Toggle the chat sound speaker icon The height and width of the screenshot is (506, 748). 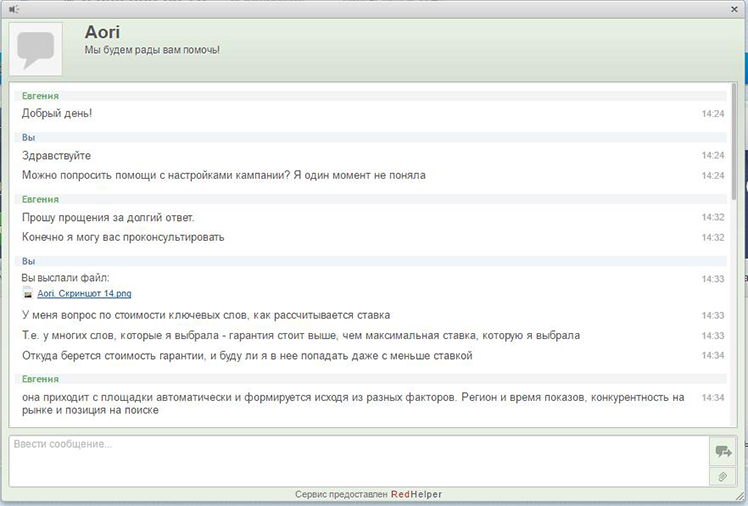[x=13, y=9]
